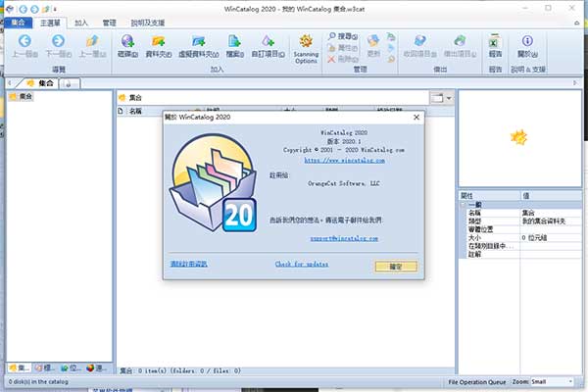The width and height of the screenshot is (588, 392).
Task: Collapse the 一般 group in properties panel
Action: 464,205
